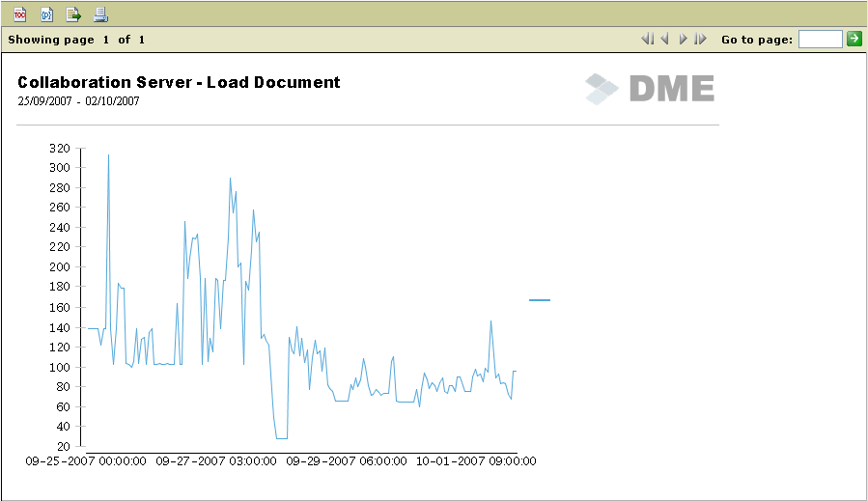Toggle the table of contents (TOC) icon
This screenshot has width=868, height=501.
pos(19,14)
